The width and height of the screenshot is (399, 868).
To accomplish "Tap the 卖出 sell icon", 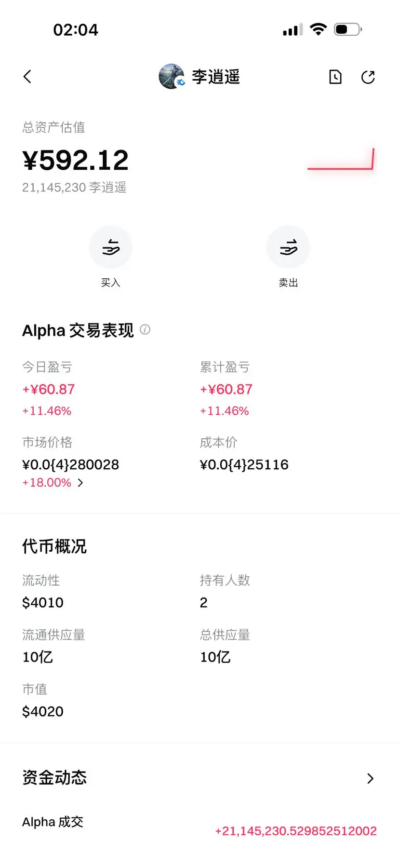I will point(288,247).
